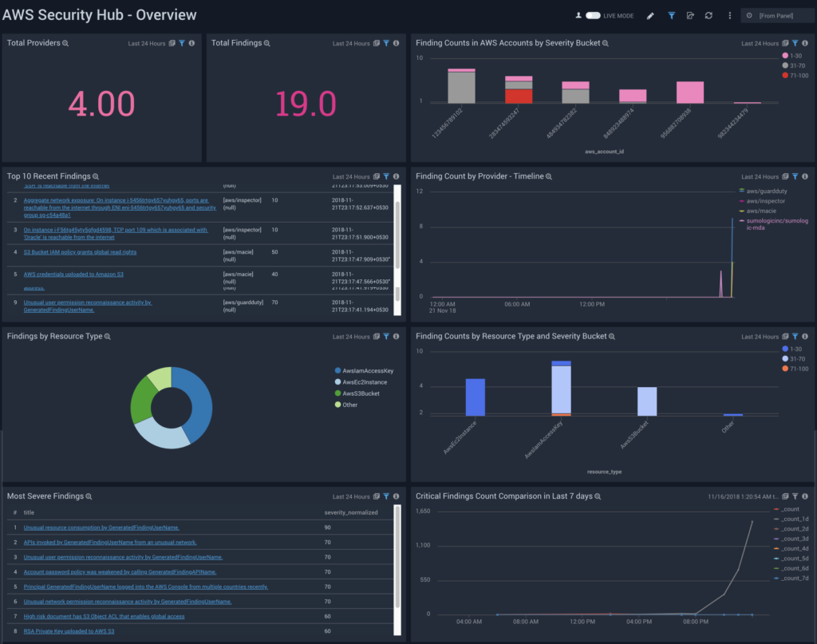Click the filter icon on Total Findings panel
Screen dimensions: 817x644
coord(386,43)
